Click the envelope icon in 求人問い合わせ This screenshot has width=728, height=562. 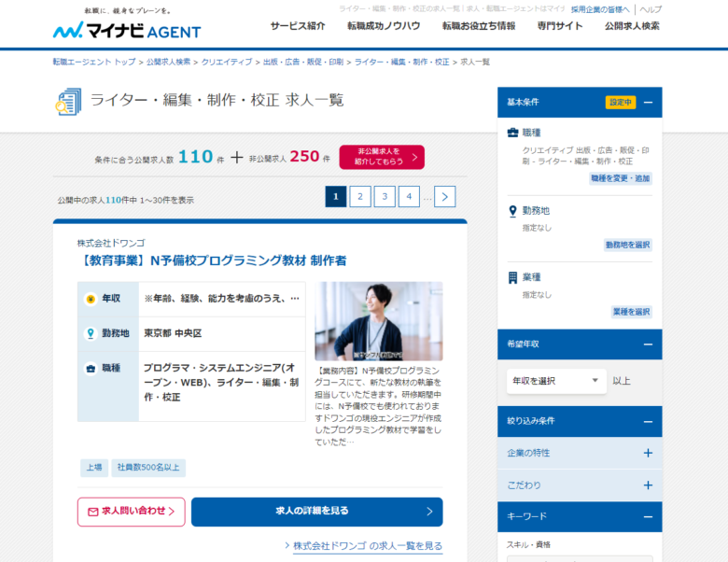coord(92,512)
